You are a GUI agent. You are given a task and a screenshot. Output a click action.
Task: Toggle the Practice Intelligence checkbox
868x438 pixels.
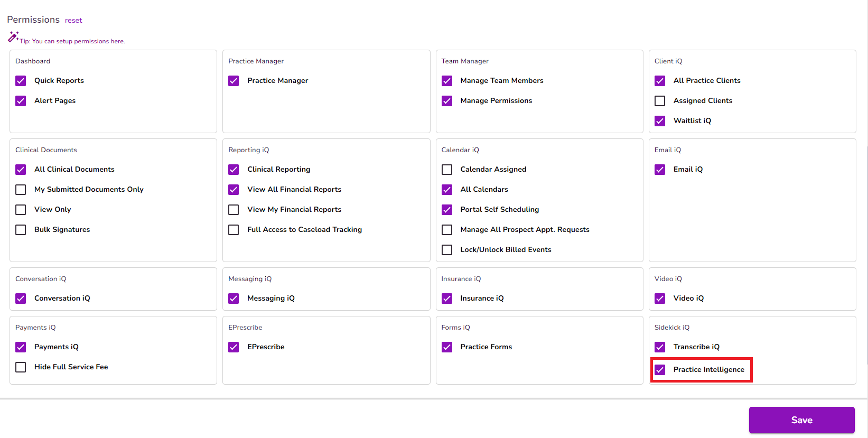click(660, 370)
